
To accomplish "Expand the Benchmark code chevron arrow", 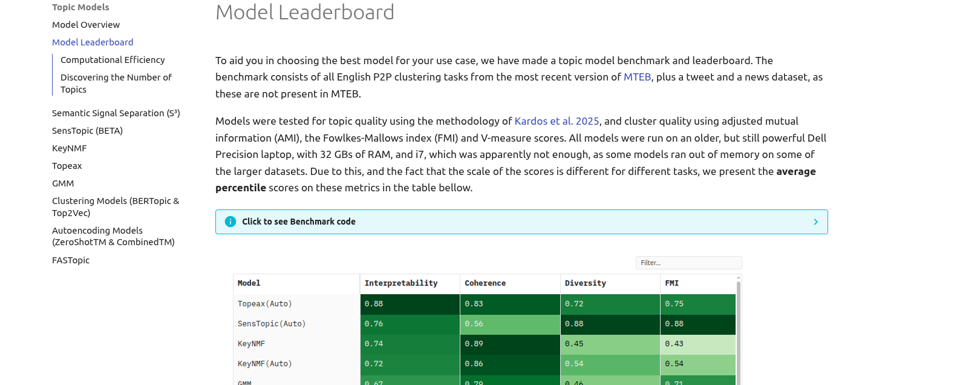I will (x=815, y=222).
